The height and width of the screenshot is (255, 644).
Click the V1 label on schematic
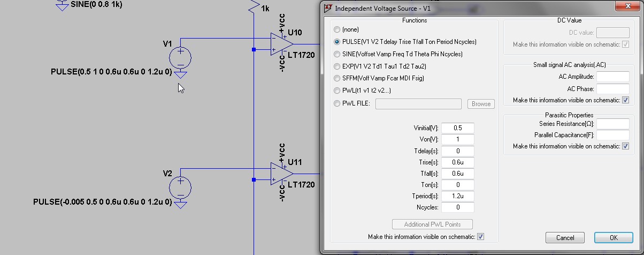click(167, 43)
